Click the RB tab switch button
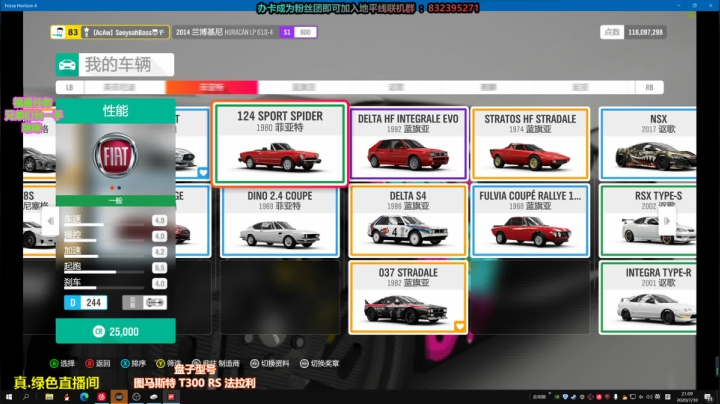The height and width of the screenshot is (404, 720). 649,87
